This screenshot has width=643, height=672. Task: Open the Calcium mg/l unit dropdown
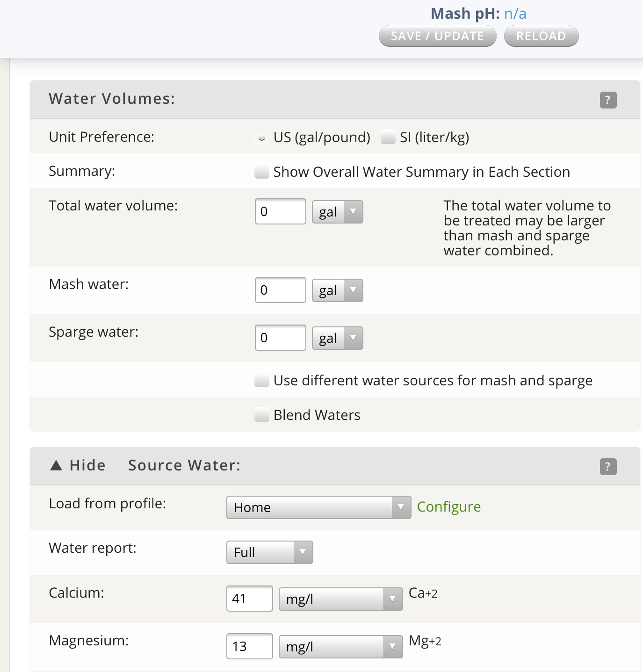click(x=341, y=599)
